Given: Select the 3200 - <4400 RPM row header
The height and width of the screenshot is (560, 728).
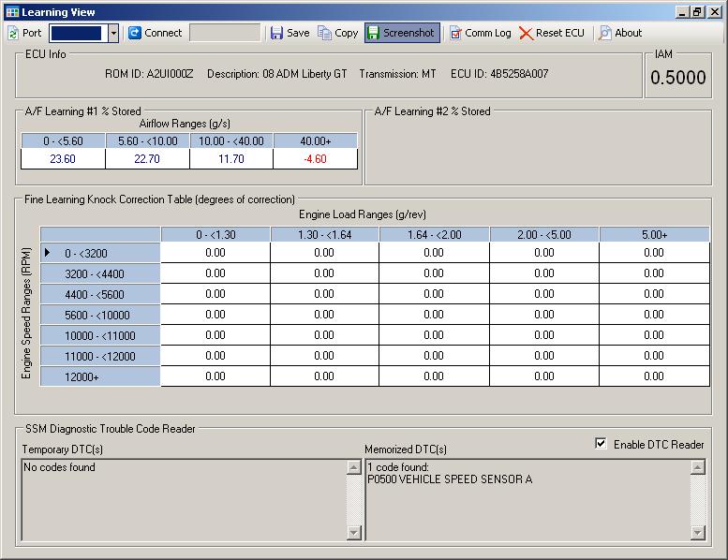Looking at the screenshot, I should tap(100, 273).
